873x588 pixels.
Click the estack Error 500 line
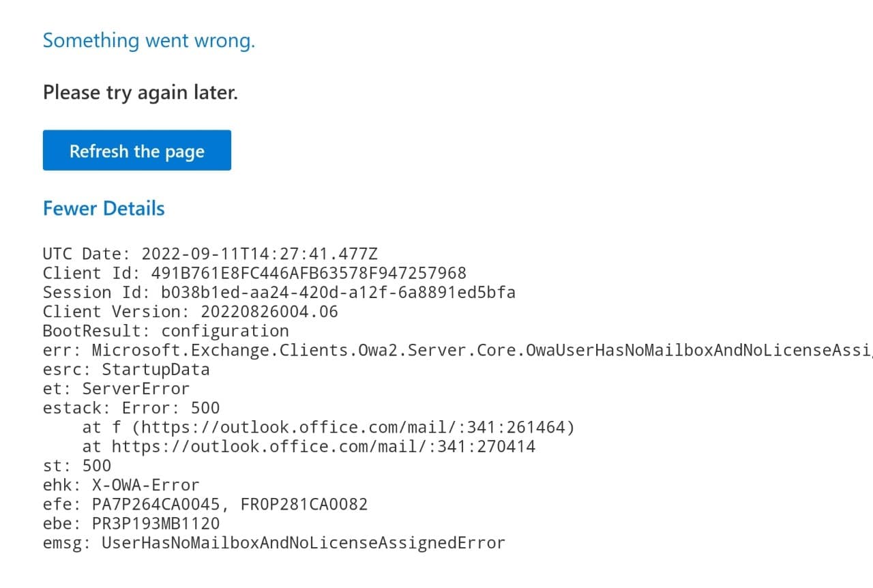[131, 408]
